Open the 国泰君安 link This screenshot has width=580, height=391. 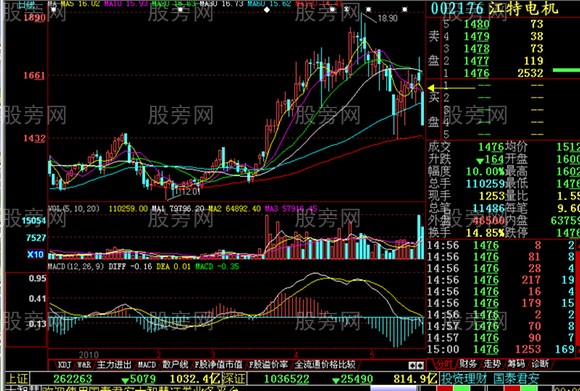[516, 379]
